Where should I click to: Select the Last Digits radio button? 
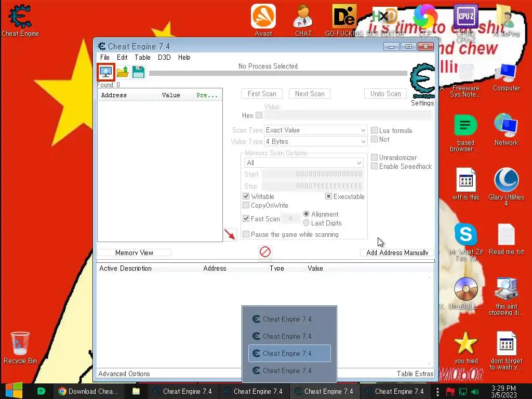(306, 223)
